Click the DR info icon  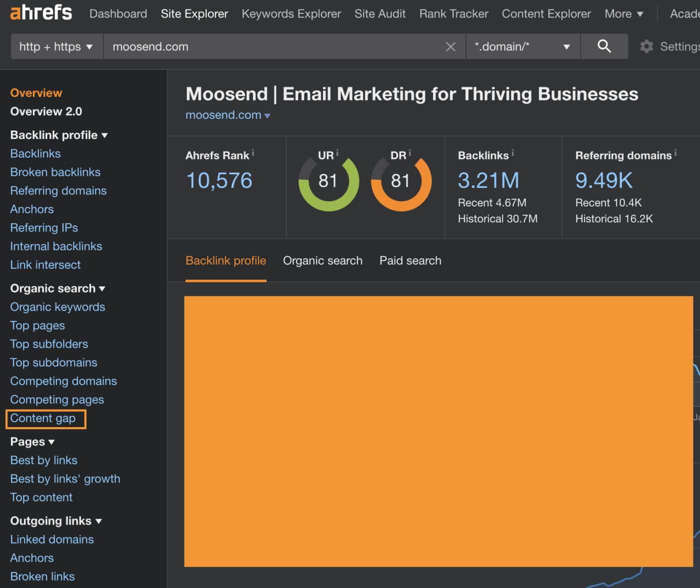409,153
